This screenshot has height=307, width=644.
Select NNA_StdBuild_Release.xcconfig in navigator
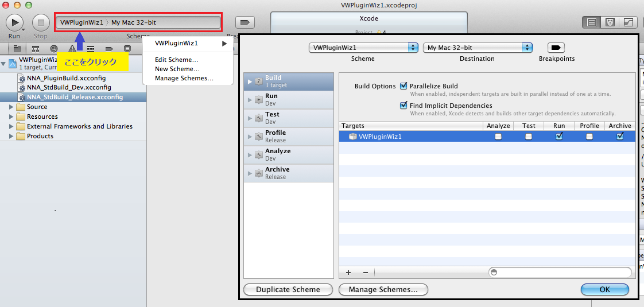click(x=73, y=98)
